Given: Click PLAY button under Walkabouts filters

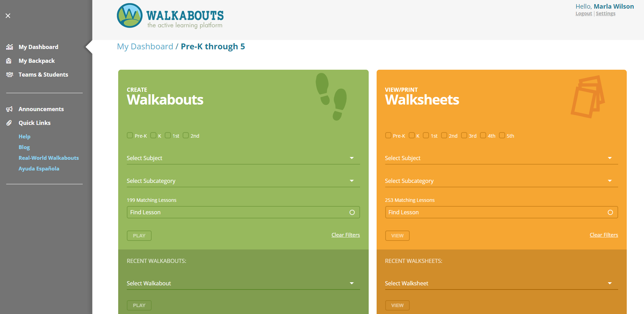Looking at the screenshot, I should (139, 236).
